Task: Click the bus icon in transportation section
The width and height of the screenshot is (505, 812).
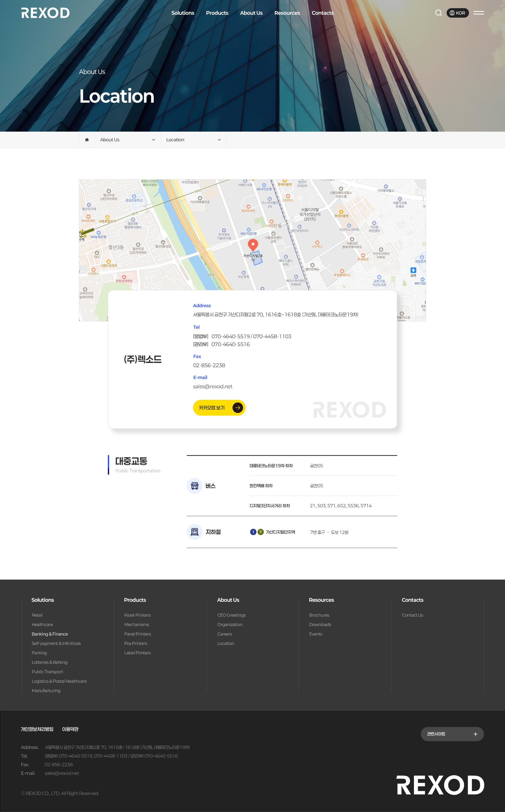Action: pos(194,486)
